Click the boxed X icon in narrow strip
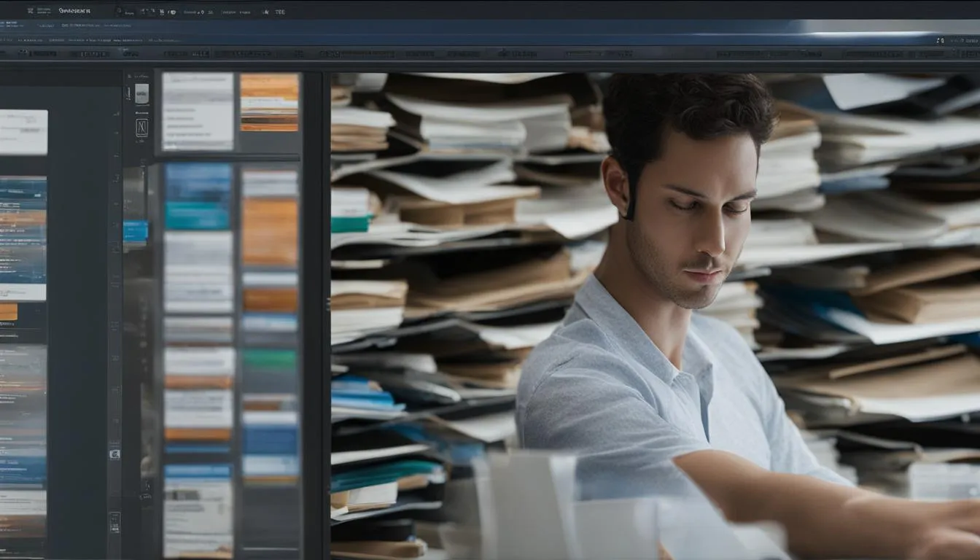The width and height of the screenshot is (980, 560). coord(141,128)
